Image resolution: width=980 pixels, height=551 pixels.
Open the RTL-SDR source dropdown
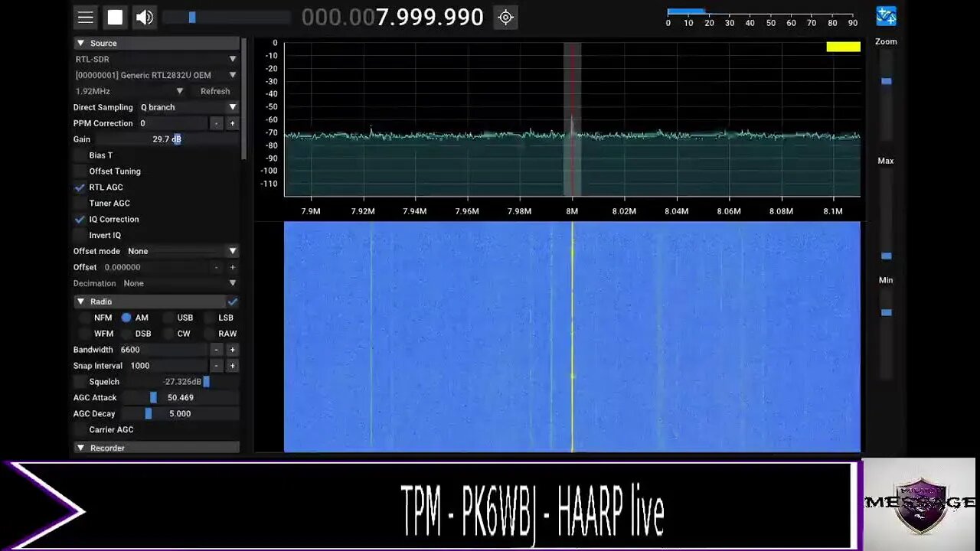(x=156, y=59)
